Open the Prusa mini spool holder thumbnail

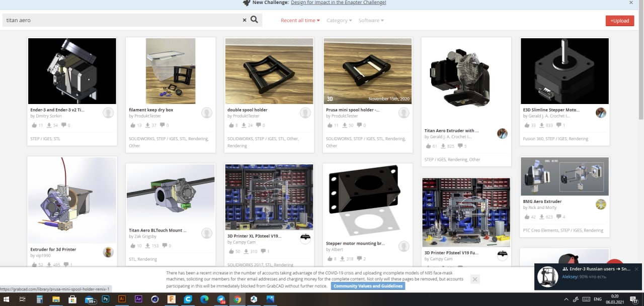(x=368, y=71)
